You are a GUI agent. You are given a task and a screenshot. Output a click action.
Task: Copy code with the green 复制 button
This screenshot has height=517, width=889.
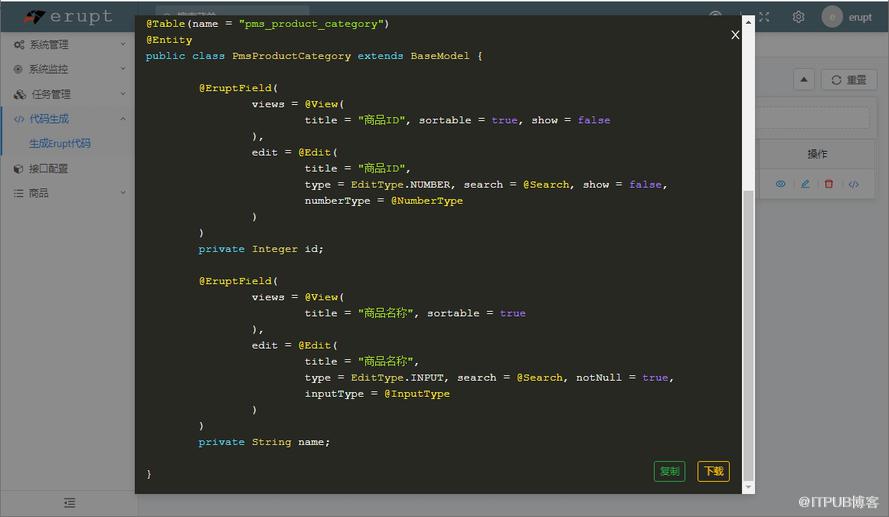670,471
